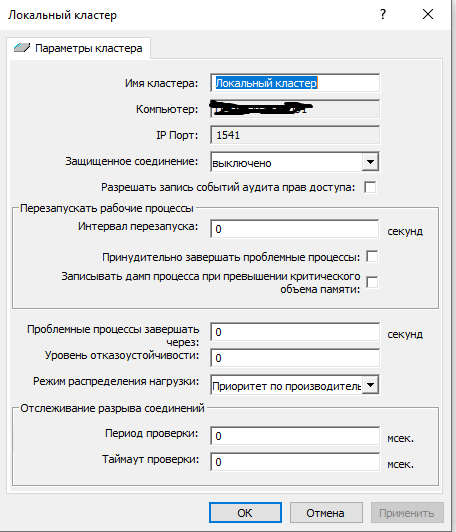Image resolution: width=456 pixels, height=532 pixels.
Task: Click the Интервал перезапуска field
Action: coord(294,229)
